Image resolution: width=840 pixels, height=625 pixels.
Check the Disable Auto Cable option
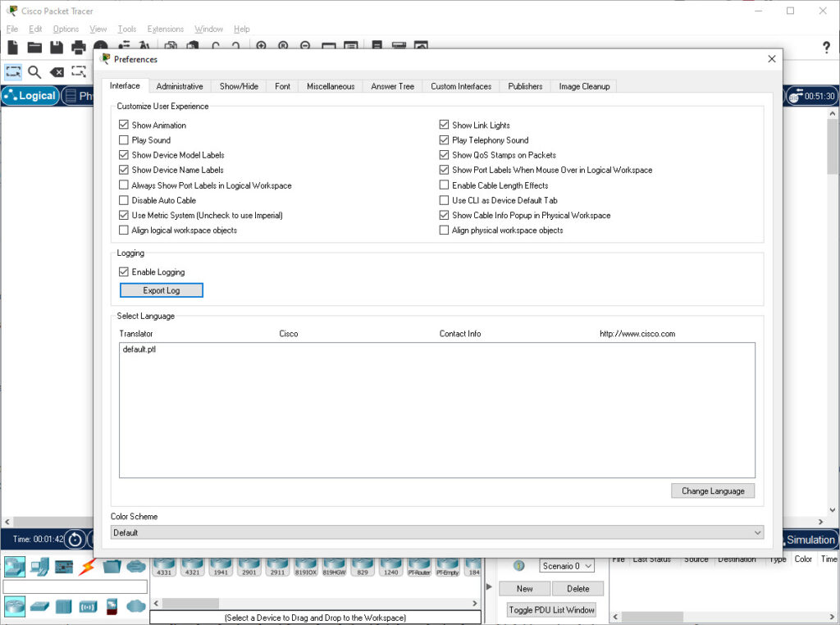pyautogui.click(x=124, y=200)
